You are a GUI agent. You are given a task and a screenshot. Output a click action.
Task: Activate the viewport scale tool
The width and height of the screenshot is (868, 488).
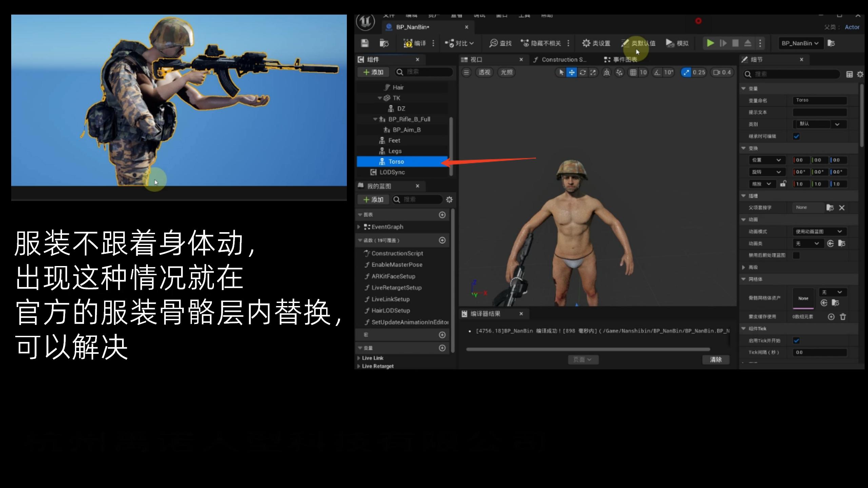point(593,72)
